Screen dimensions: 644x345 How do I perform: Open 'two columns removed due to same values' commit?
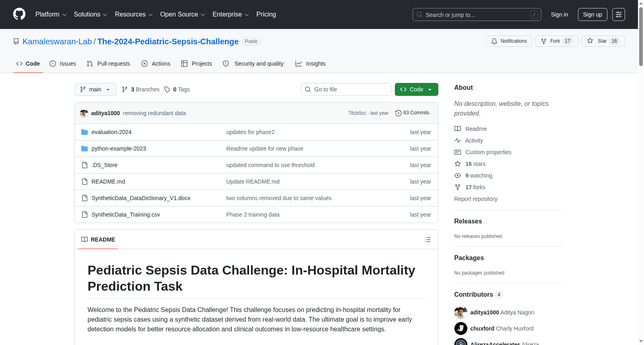(279, 198)
